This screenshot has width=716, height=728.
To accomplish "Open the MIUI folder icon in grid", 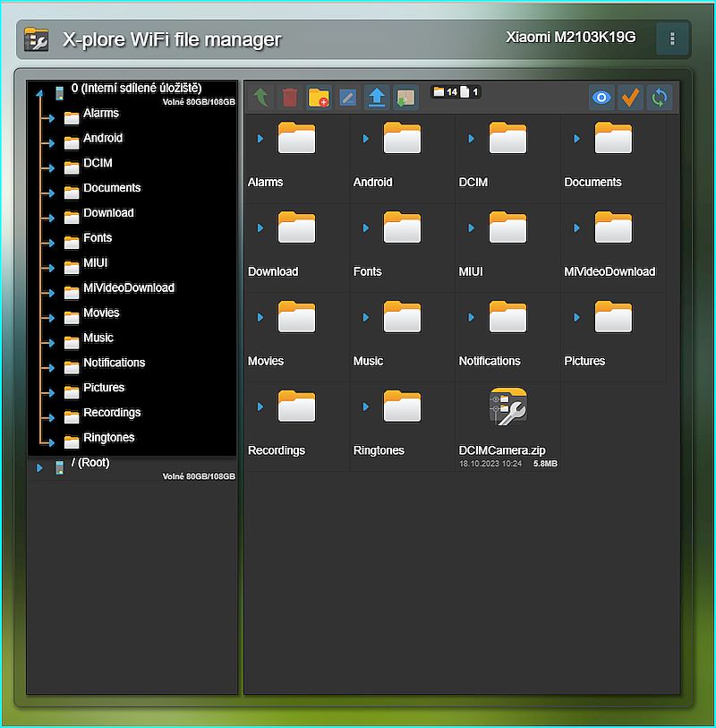I will (x=507, y=227).
